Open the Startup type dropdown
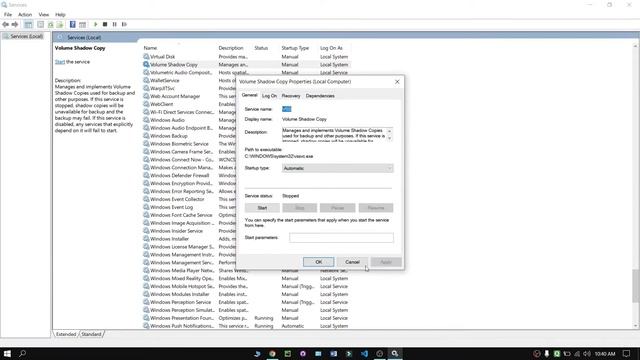 [x=338, y=168]
